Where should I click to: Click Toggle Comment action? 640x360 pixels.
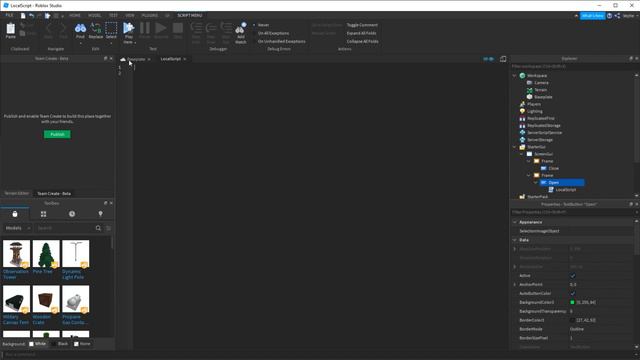point(362,25)
